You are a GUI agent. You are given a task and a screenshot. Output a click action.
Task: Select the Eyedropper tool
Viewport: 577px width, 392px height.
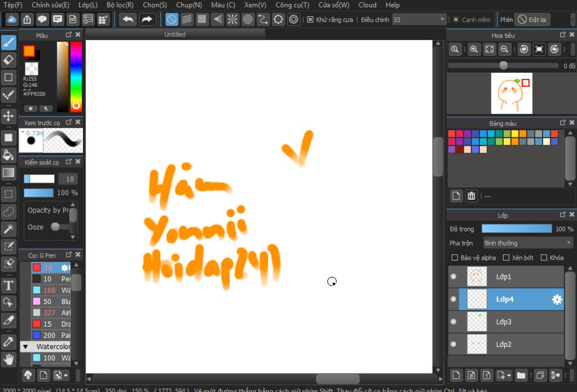point(8,342)
